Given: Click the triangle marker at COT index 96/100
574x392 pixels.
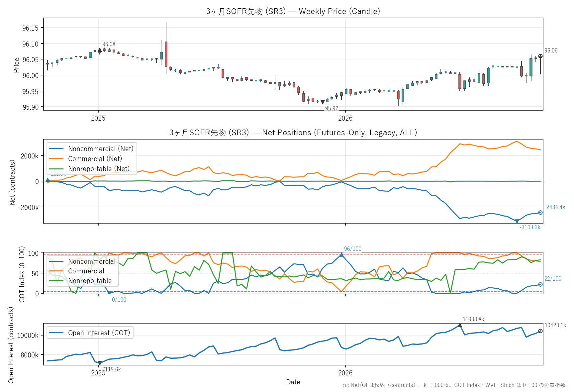Looking at the screenshot, I should (341, 254).
